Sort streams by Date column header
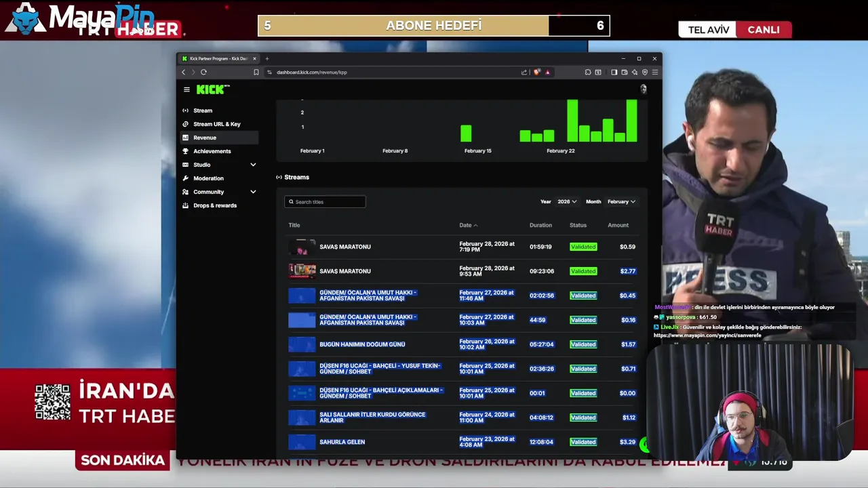The height and width of the screenshot is (488, 868). (468, 225)
